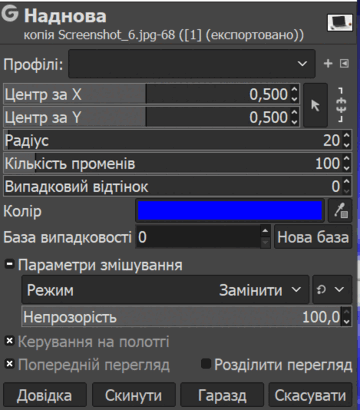Save current settings as named preset (plus icon)
The height and width of the screenshot is (410, 360).
click(x=328, y=63)
